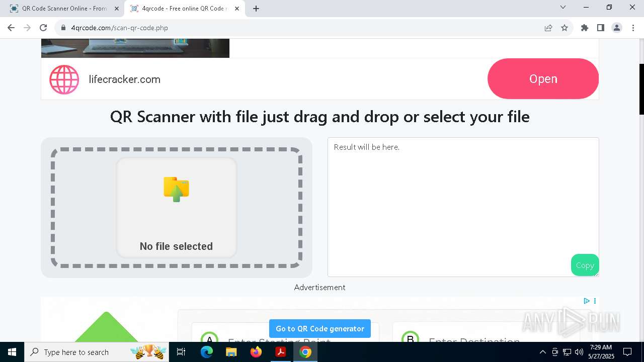
Task: Close the 4qrcode tab
Action: pos(237,9)
